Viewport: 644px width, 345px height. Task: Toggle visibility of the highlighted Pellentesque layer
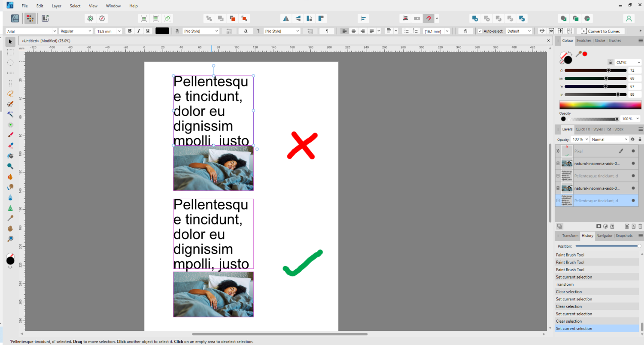pyautogui.click(x=633, y=200)
